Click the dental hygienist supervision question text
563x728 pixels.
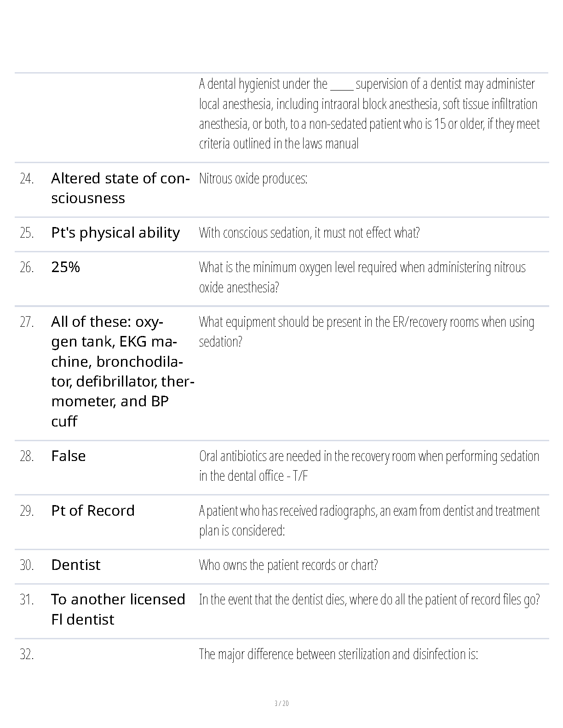(369, 114)
